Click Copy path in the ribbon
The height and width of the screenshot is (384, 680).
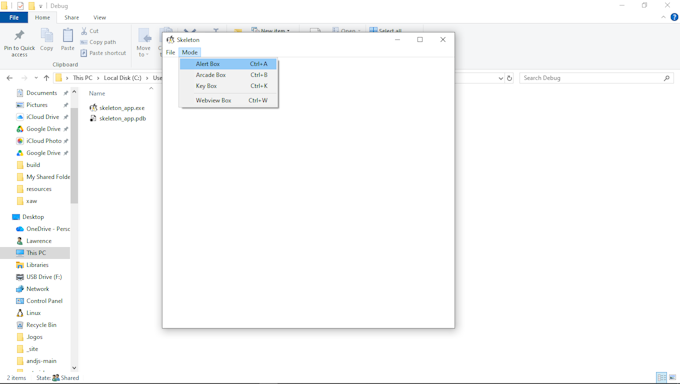98,42
